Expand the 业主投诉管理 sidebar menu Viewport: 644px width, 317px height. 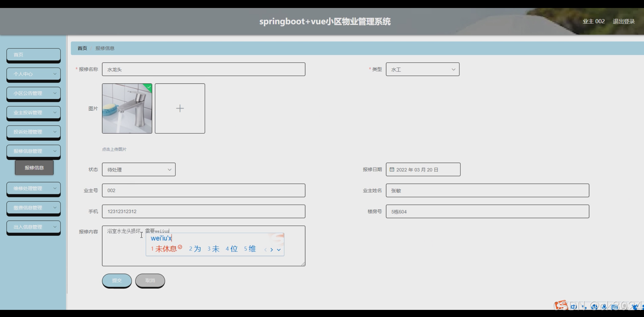pyautogui.click(x=34, y=113)
